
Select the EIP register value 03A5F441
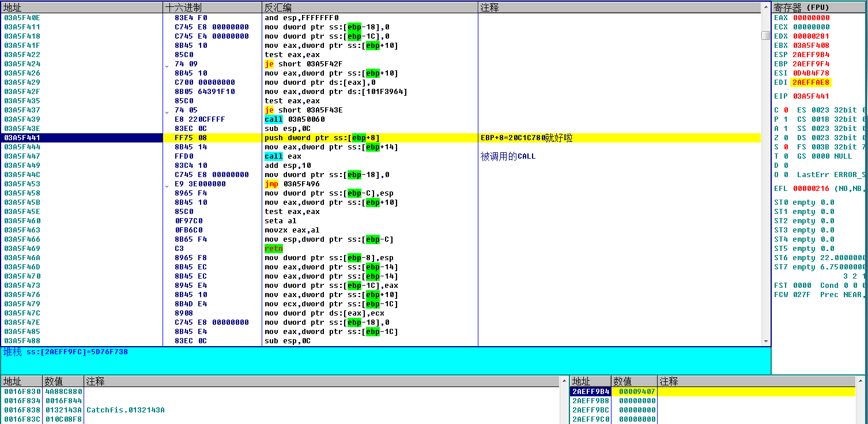pos(812,96)
